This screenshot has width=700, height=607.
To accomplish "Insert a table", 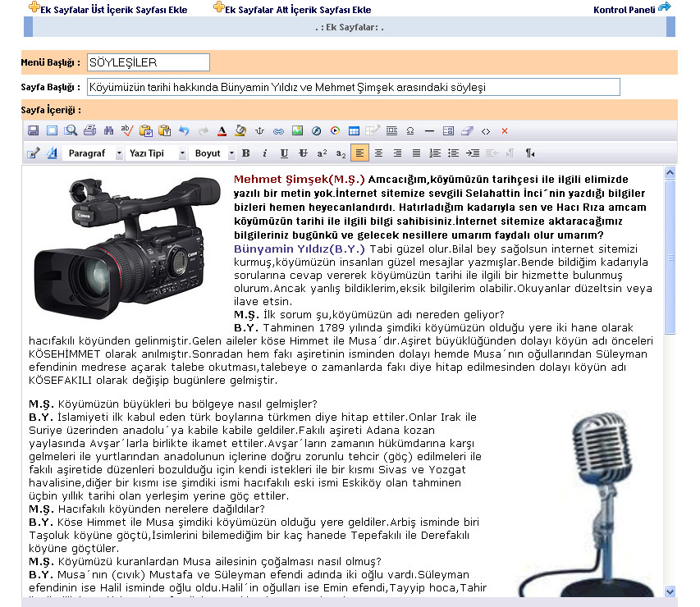I will 354,130.
